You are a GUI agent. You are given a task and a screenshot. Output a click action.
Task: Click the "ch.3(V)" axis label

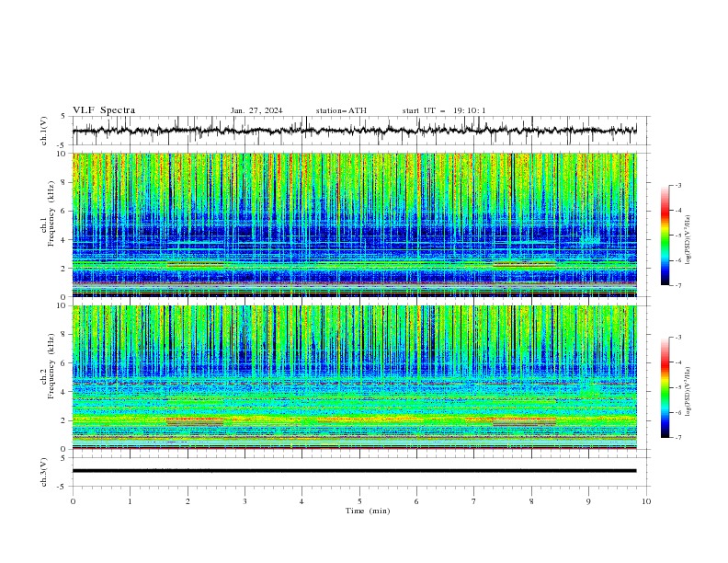pos(44,472)
